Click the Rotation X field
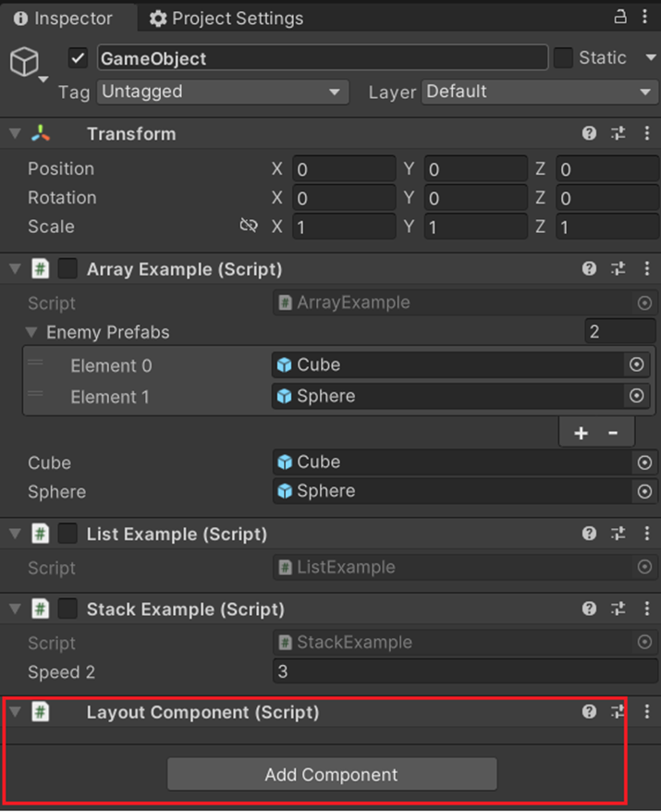The width and height of the screenshot is (661, 812). (344, 198)
